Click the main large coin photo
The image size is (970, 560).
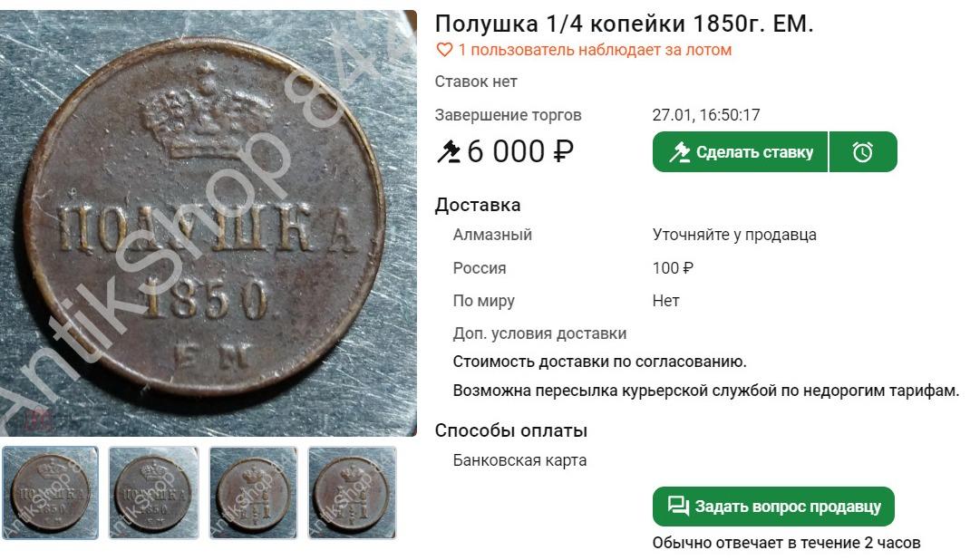click(209, 223)
